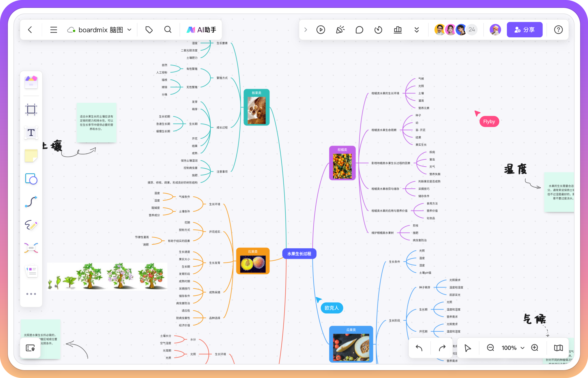Click the 成熟采摘 branch node
Image resolution: width=588 pixels, height=378 pixels.
coord(215,292)
